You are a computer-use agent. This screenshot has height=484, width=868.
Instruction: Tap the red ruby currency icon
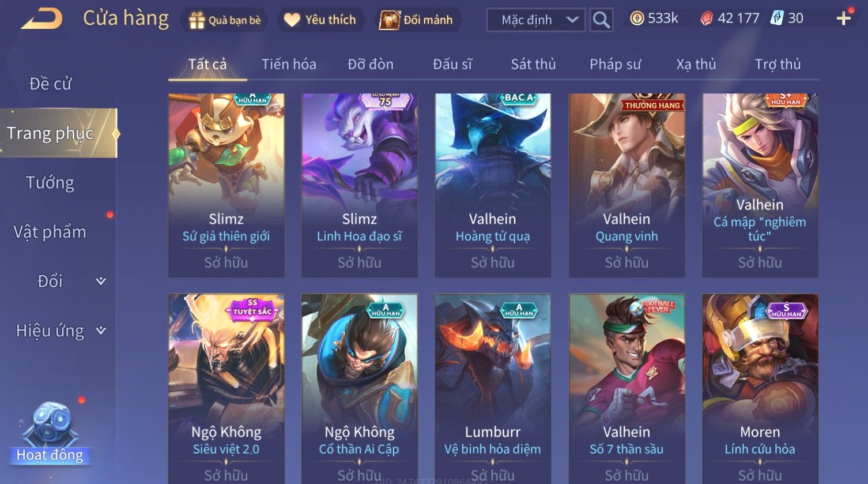click(707, 19)
